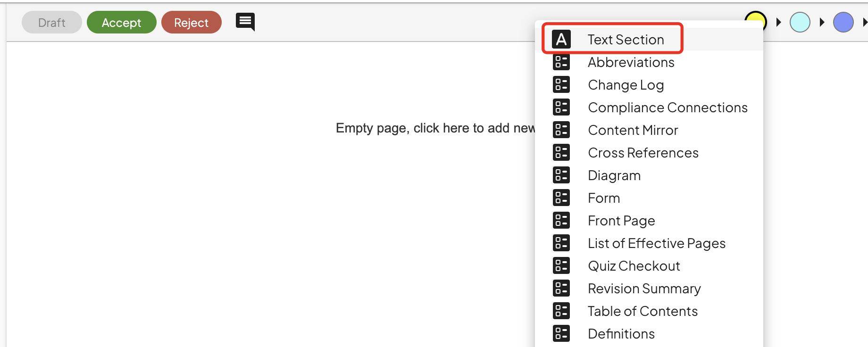Toggle the cyan status circle

800,22
